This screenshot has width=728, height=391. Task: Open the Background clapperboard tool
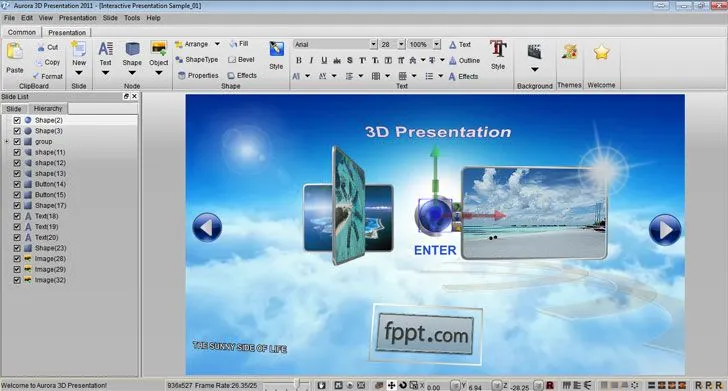coord(535,52)
